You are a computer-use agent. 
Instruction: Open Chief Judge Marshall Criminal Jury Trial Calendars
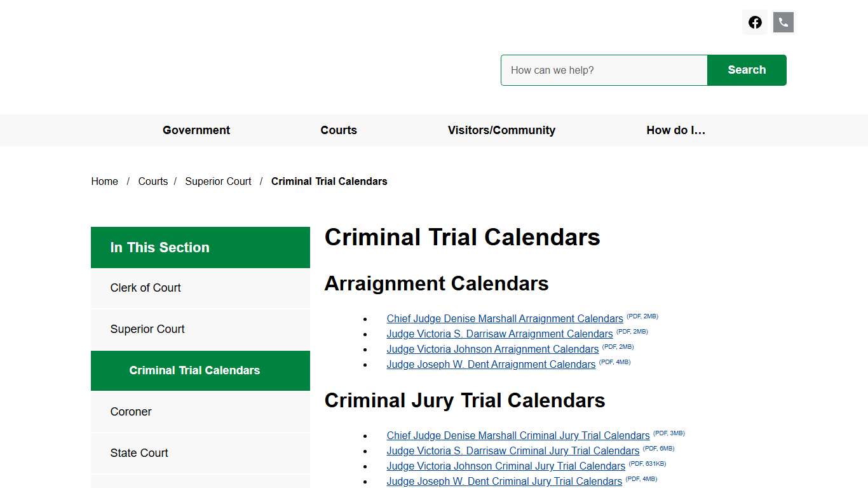(x=518, y=435)
